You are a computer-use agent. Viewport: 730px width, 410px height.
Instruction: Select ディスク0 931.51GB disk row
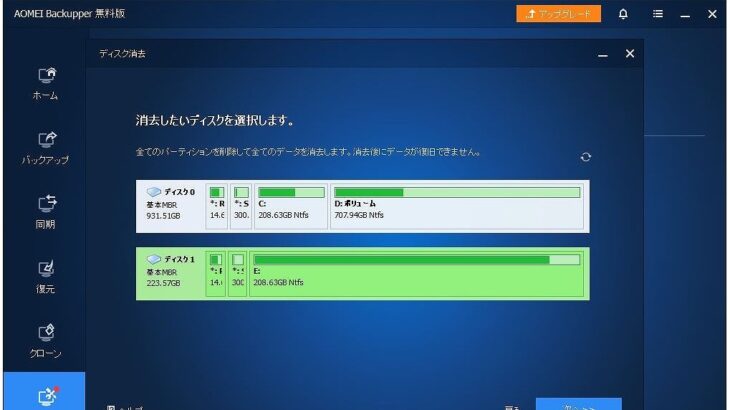(x=362, y=206)
